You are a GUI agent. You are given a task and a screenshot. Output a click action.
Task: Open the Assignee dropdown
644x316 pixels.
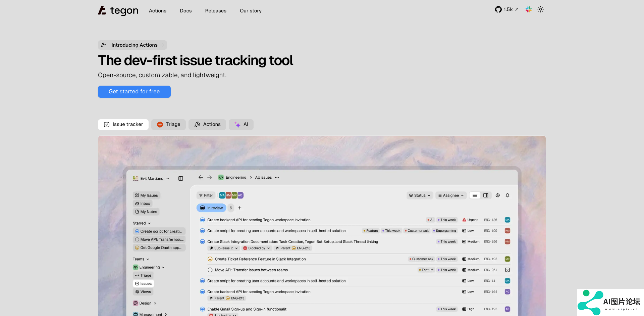coord(451,195)
